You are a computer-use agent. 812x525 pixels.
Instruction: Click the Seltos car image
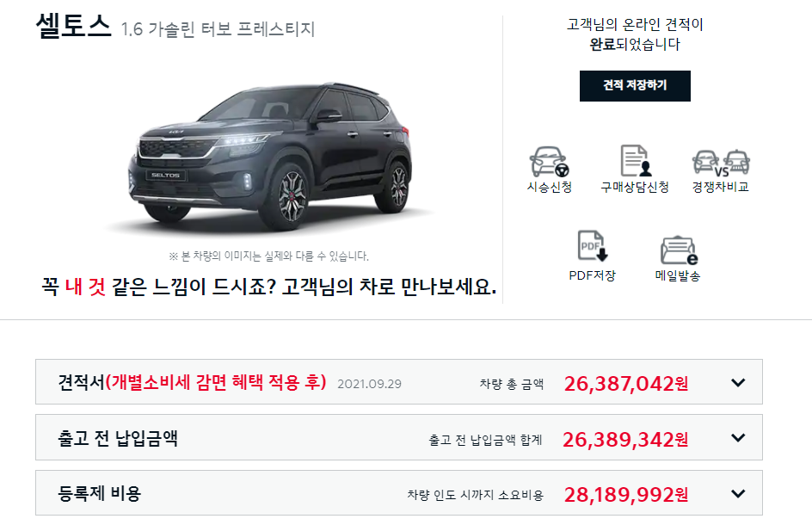[269, 156]
